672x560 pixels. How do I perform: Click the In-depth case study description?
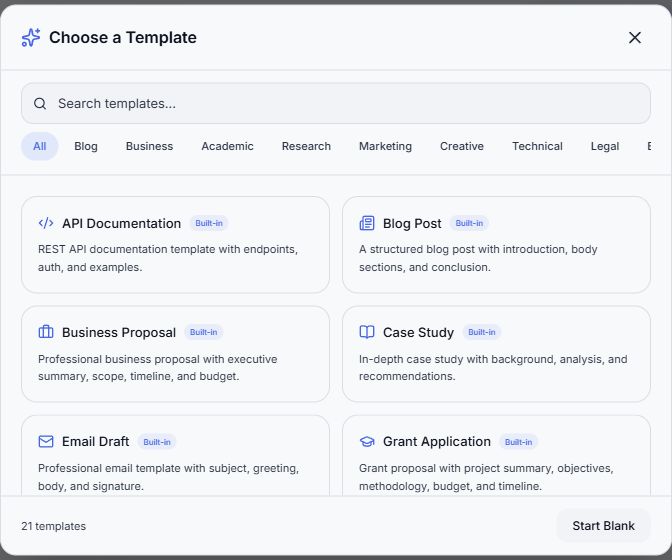(x=493, y=368)
